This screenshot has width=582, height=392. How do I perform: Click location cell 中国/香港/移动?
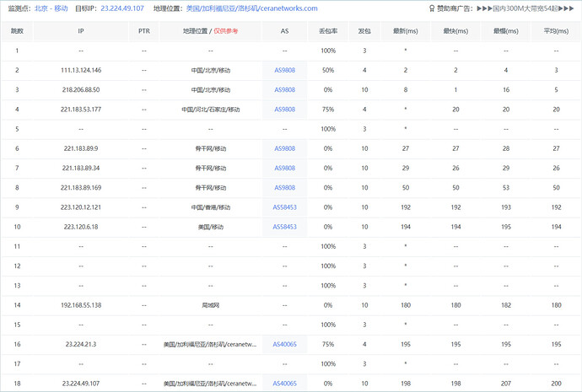[x=211, y=207]
